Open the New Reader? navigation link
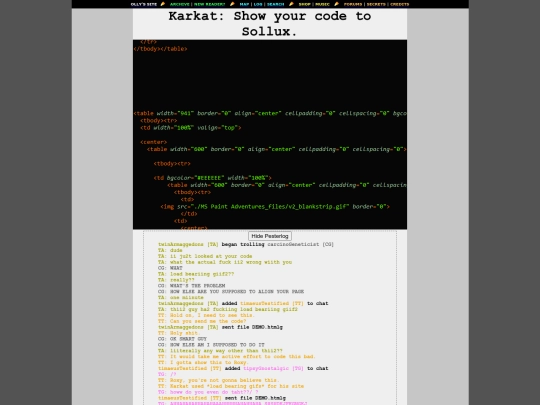540x405 pixels. tap(209, 4)
